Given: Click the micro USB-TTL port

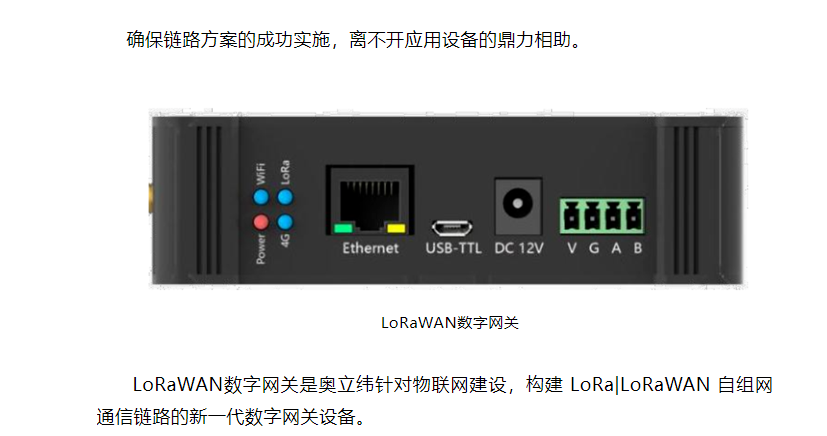Looking at the screenshot, I should click(x=452, y=228).
